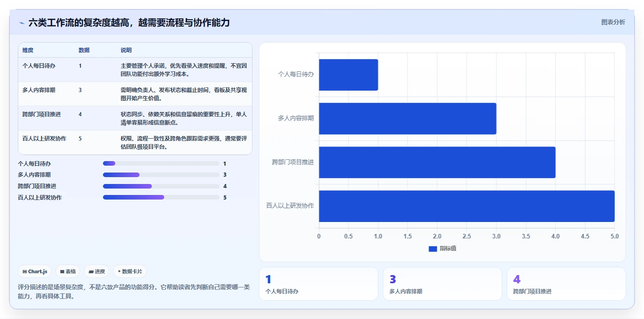Image resolution: width=644 pixels, height=319 pixels.
Task: Click the 说明 column header
Action: [126, 50]
